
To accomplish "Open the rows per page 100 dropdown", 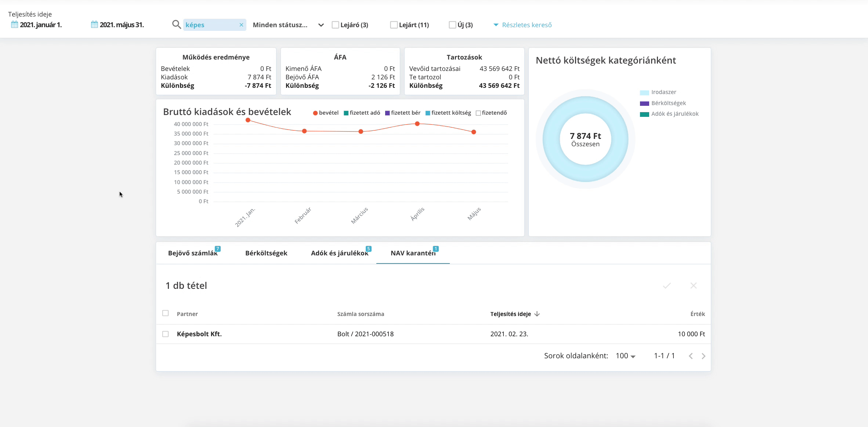I will tap(626, 356).
